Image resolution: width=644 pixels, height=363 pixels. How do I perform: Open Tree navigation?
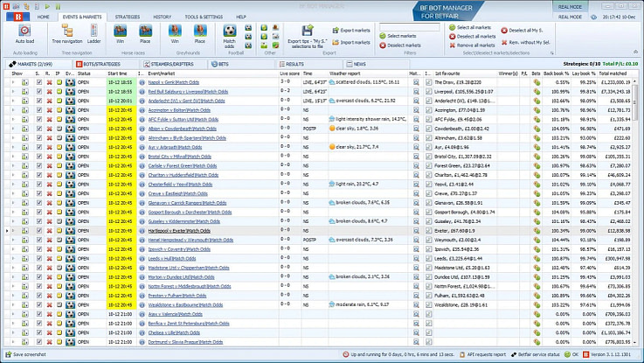tap(67, 34)
